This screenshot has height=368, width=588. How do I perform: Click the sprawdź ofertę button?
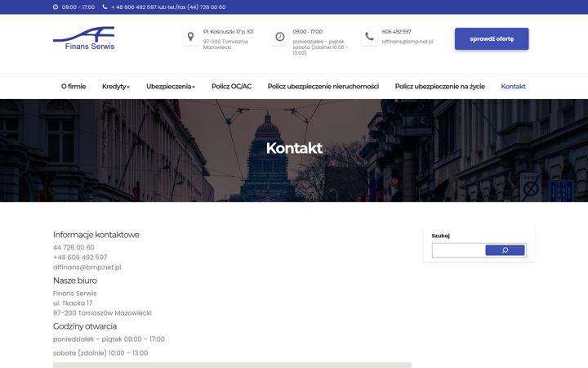coord(492,38)
